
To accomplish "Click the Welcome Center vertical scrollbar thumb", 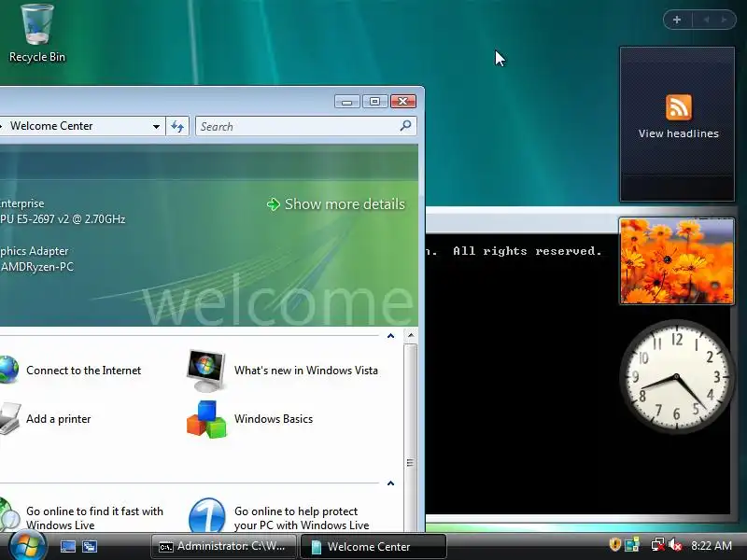I will coord(410,436).
